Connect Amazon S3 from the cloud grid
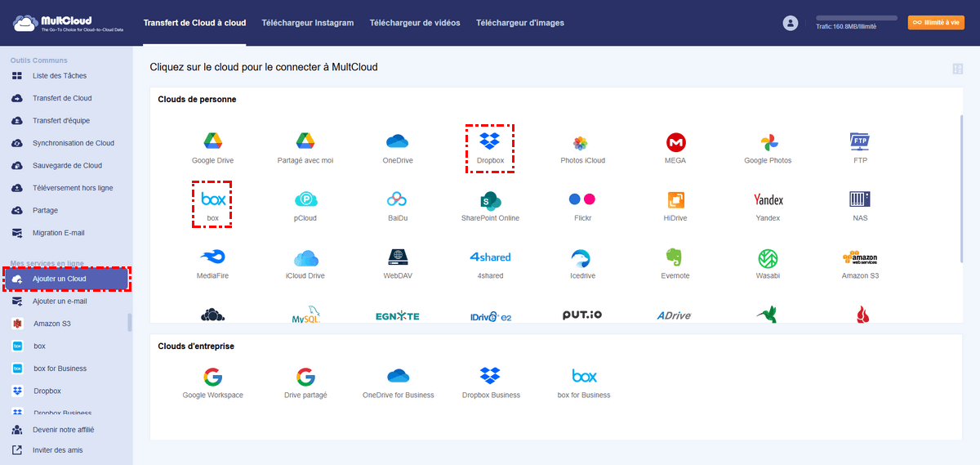 (860, 264)
